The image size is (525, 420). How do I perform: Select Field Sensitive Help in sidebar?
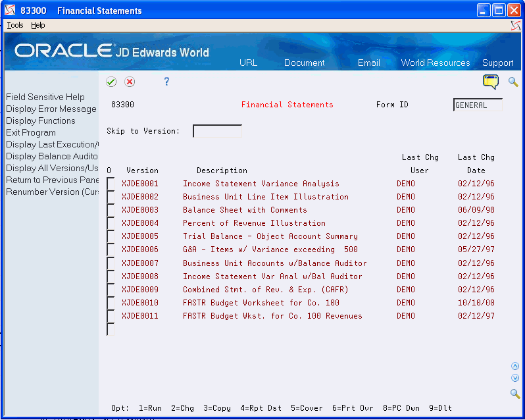click(x=45, y=97)
